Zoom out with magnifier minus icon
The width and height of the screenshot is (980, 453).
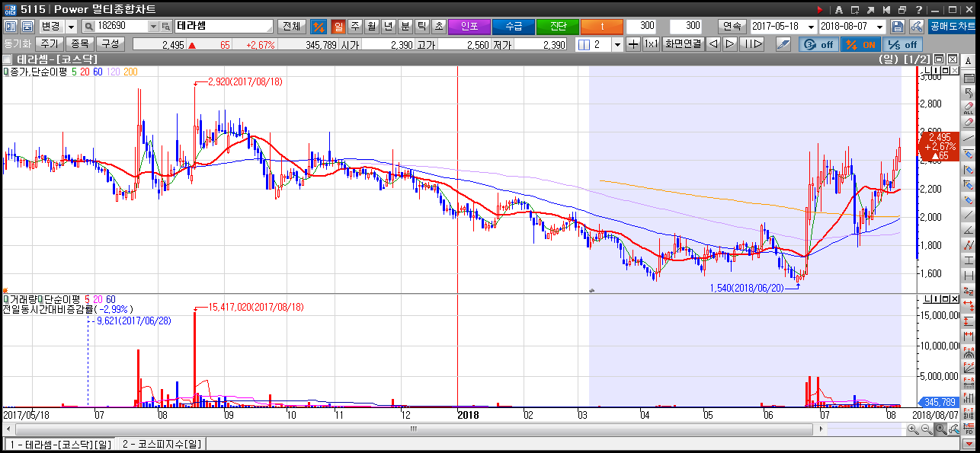[x=927, y=429]
